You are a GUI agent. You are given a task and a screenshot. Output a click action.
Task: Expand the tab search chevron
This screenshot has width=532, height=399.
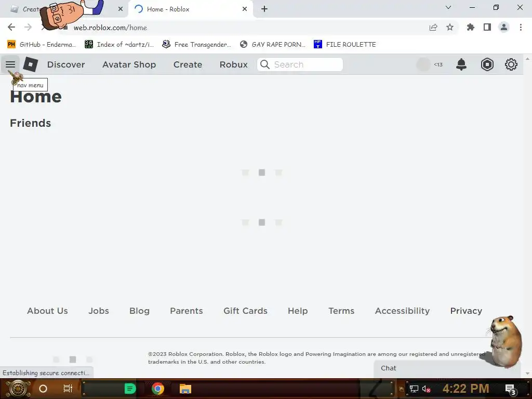click(x=448, y=7)
